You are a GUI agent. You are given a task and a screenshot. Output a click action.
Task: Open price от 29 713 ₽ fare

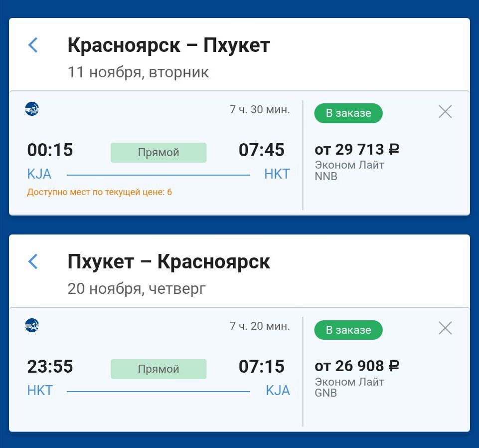tap(357, 149)
